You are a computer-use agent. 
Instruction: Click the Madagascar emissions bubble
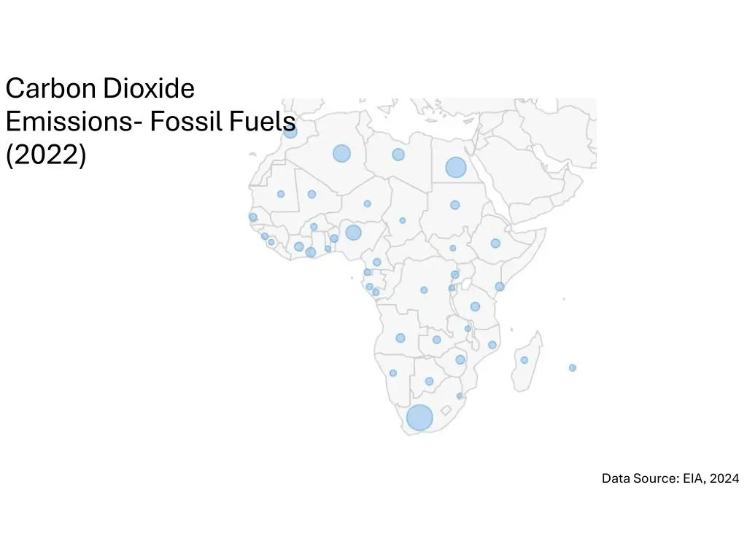[525, 360]
